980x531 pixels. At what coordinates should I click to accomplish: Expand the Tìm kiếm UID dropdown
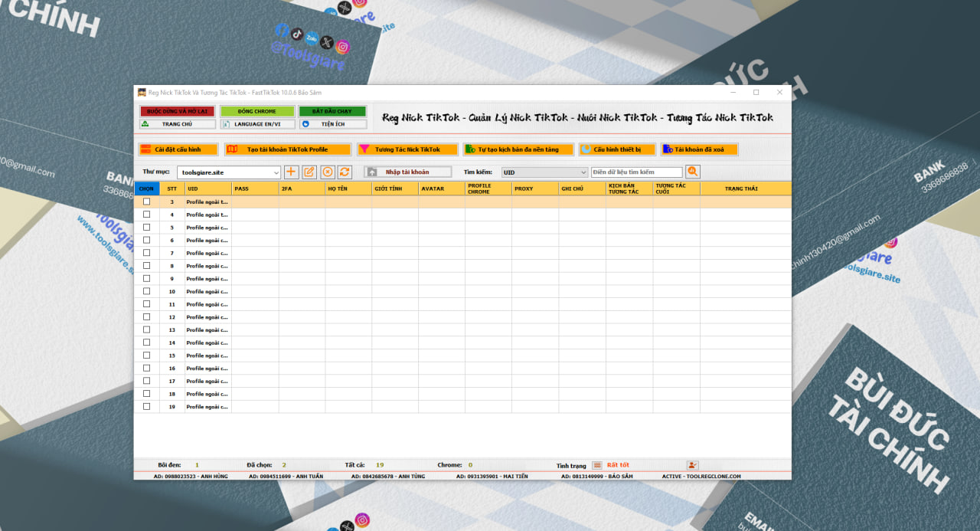[x=583, y=172]
